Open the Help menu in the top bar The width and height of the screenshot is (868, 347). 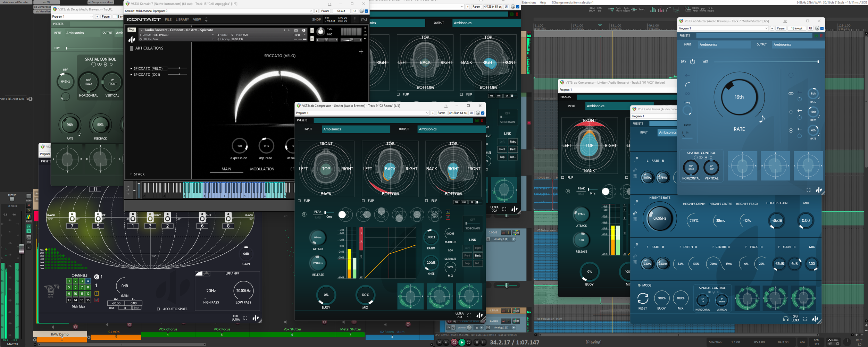(543, 2)
